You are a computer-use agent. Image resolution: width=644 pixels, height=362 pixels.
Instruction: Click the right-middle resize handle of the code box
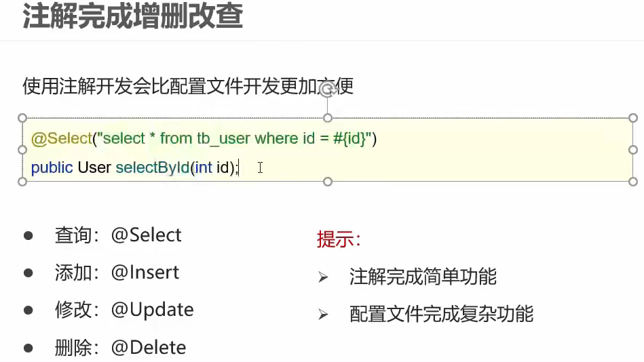point(633,150)
